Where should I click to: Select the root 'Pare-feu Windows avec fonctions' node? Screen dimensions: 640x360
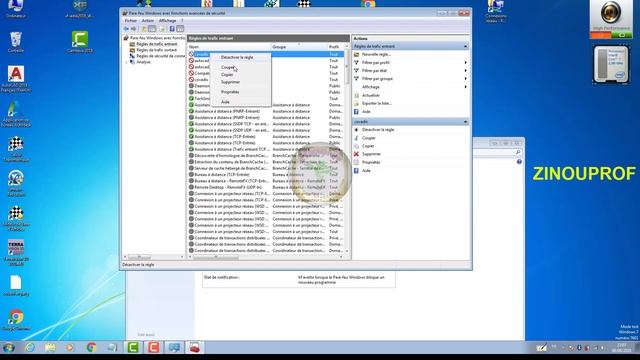tap(158, 38)
